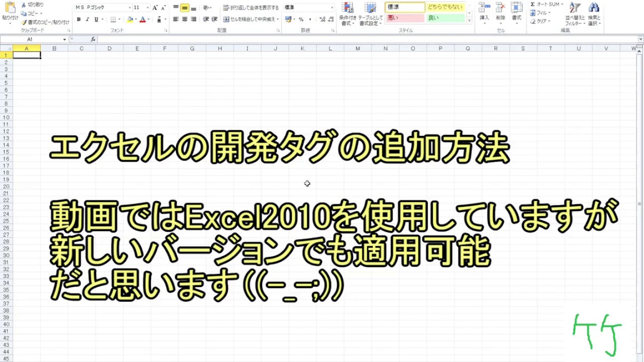The height and width of the screenshot is (362, 644).
Task: Toggle Underline formatting
Action: pyautogui.click(x=96, y=19)
